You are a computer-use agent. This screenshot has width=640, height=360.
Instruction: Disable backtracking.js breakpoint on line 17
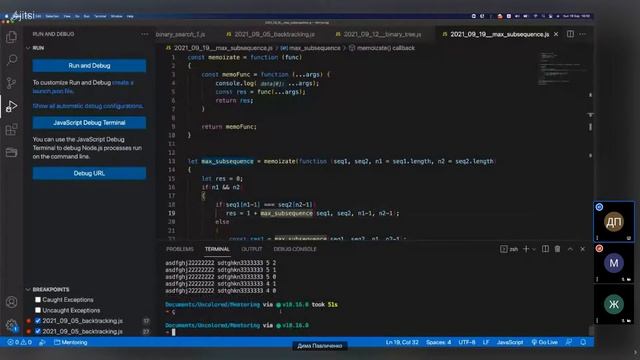[x=38, y=321]
